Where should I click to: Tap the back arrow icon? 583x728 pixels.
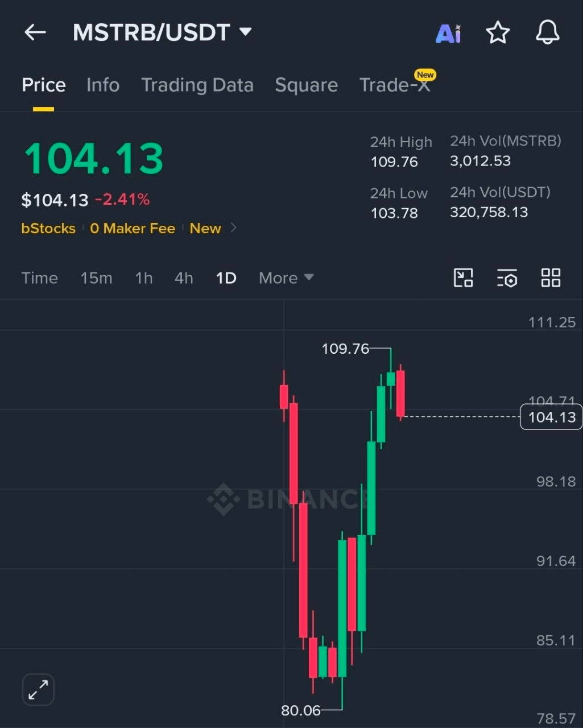pyautogui.click(x=35, y=32)
